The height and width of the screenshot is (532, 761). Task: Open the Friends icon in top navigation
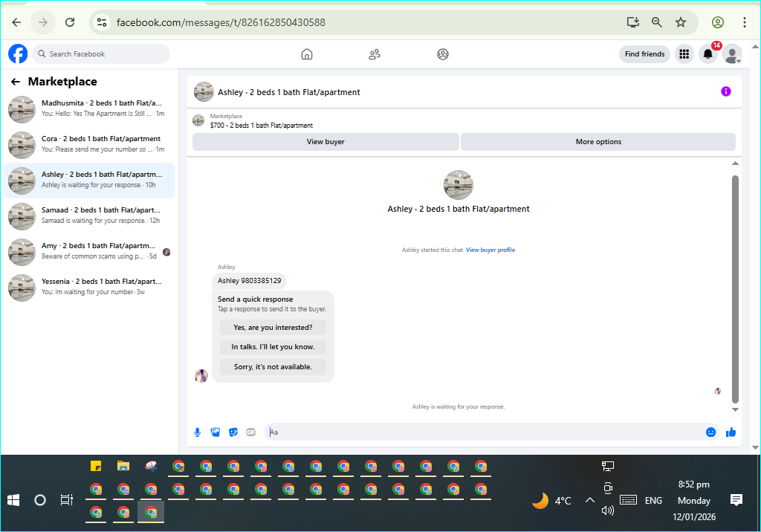click(375, 54)
